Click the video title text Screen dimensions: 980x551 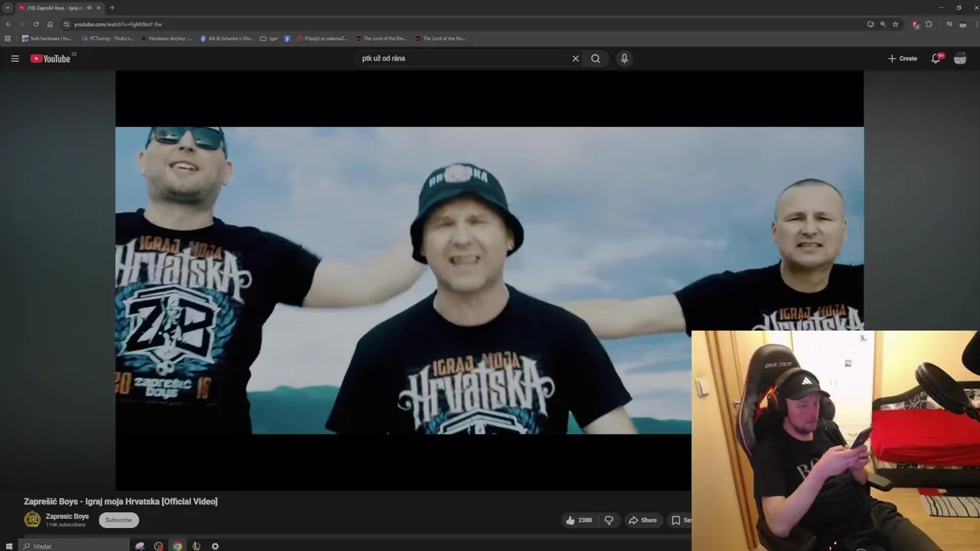click(121, 501)
